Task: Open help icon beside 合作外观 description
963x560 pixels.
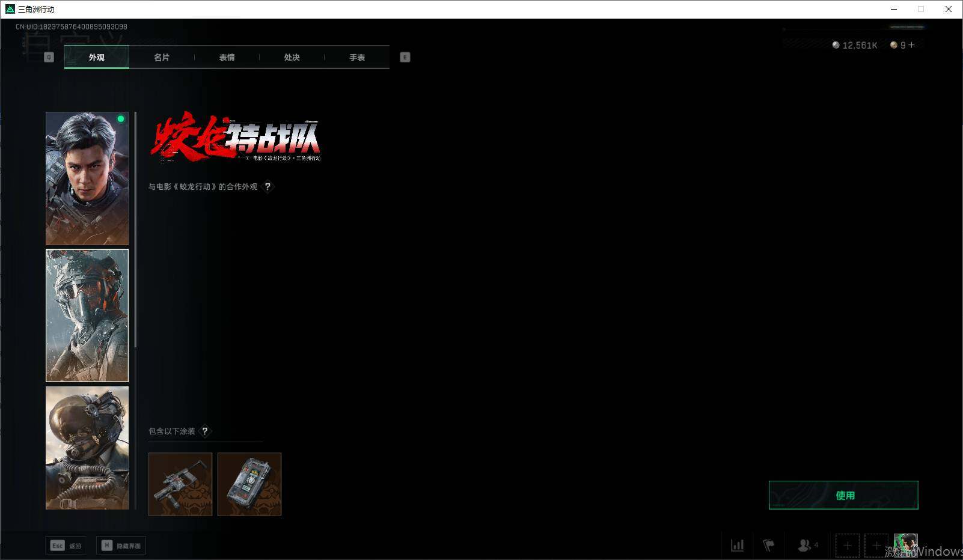Action: click(x=267, y=187)
